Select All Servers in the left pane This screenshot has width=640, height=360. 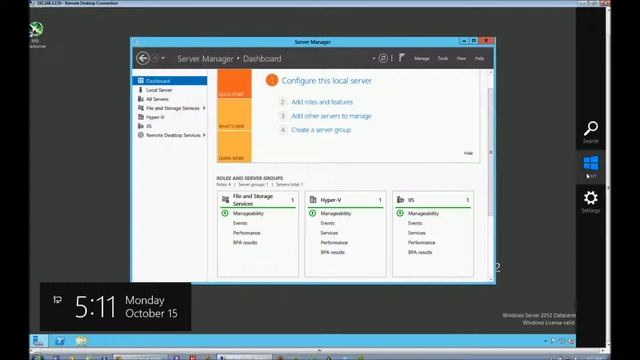pyautogui.click(x=170, y=99)
